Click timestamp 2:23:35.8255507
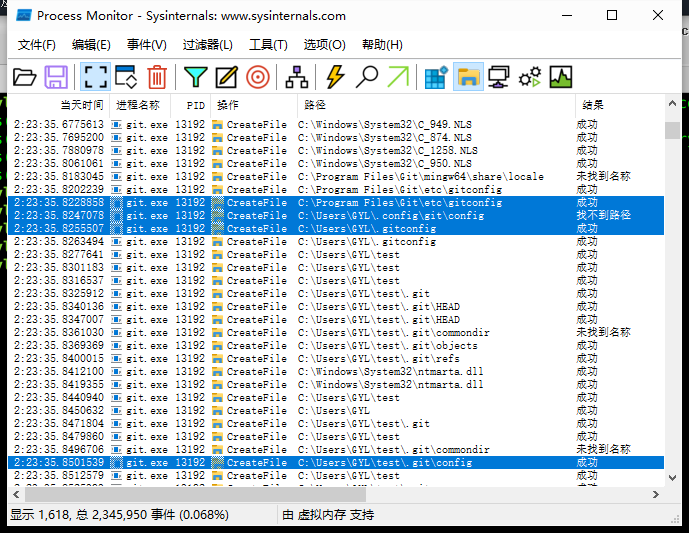Image resolution: width=689 pixels, height=533 pixels. pos(59,228)
